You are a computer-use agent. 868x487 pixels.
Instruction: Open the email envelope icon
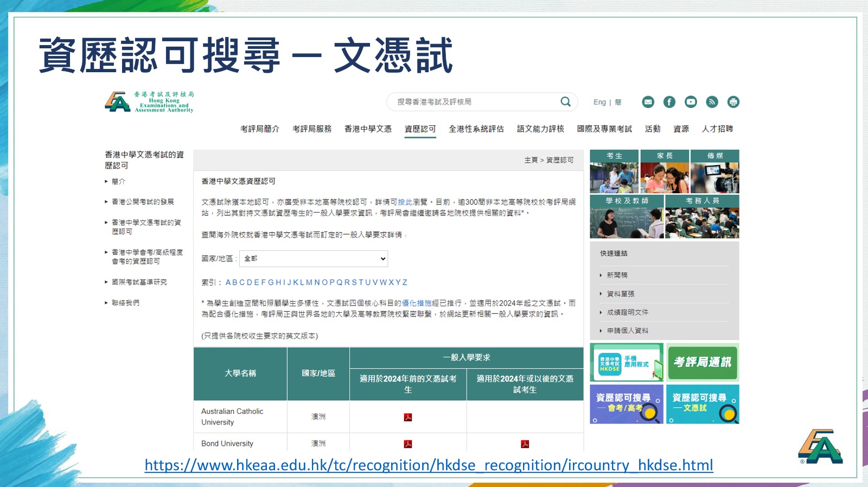(x=648, y=102)
